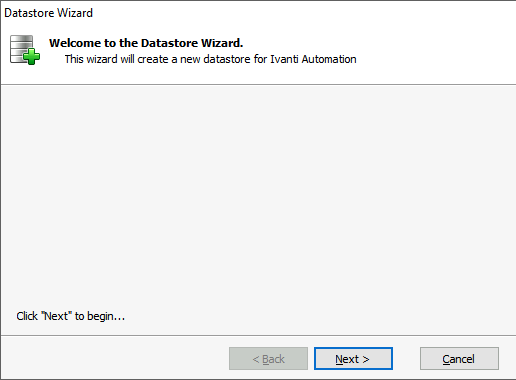Click the disabled < Back button
The image size is (516, 380).
coord(268,359)
